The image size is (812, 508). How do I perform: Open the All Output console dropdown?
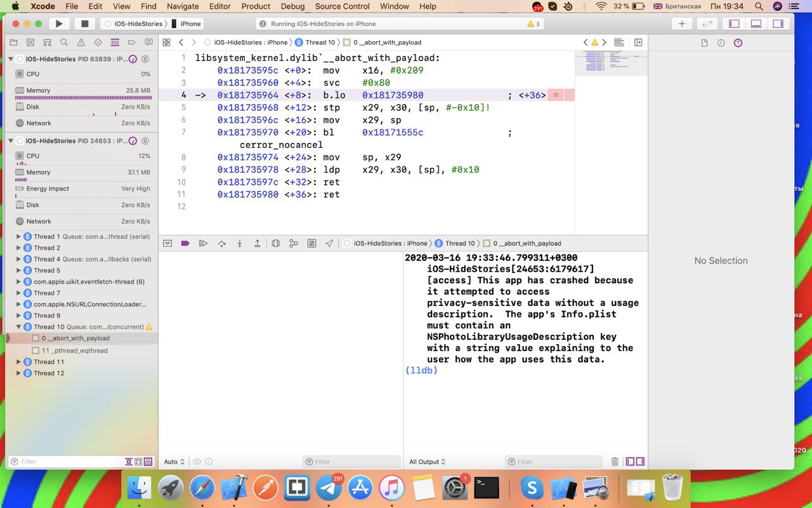coord(427,462)
